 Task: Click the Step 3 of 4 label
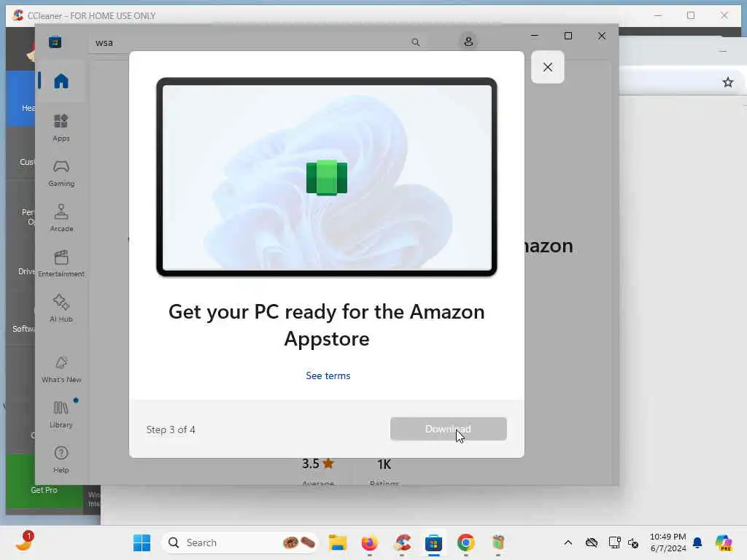[171, 429]
